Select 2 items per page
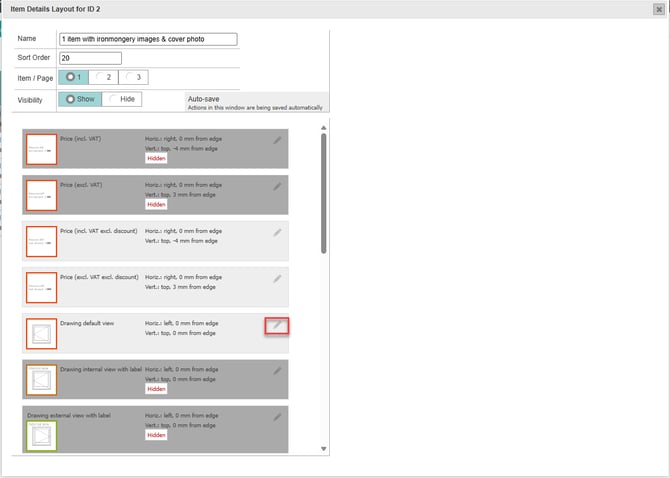The height and width of the screenshot is (478, 670). pos(103,77)
